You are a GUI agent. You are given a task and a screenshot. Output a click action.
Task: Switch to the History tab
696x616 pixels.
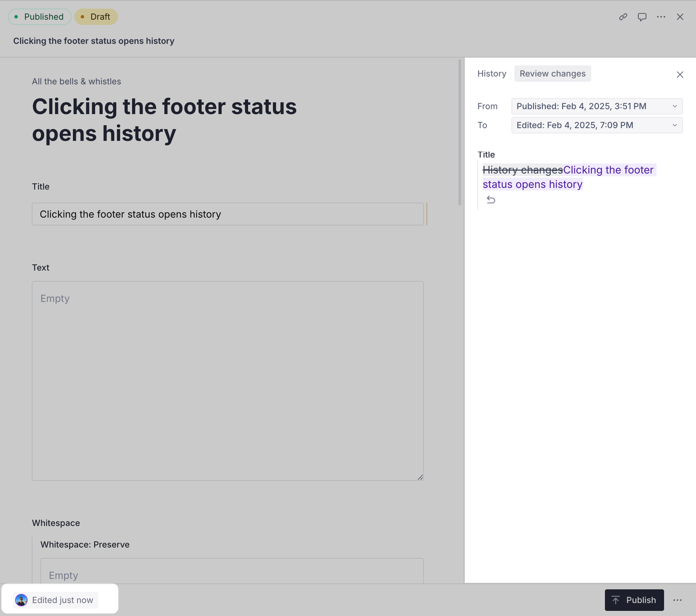coord(491,74)
